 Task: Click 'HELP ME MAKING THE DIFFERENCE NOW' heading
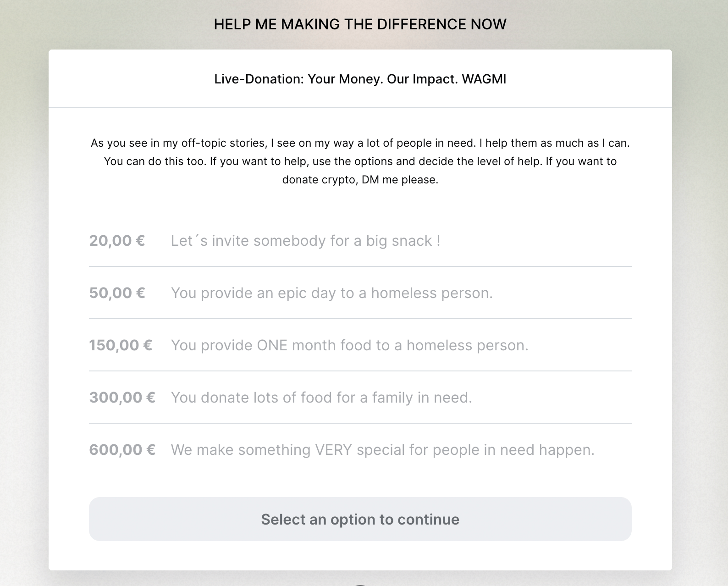[x=360, y=24]
